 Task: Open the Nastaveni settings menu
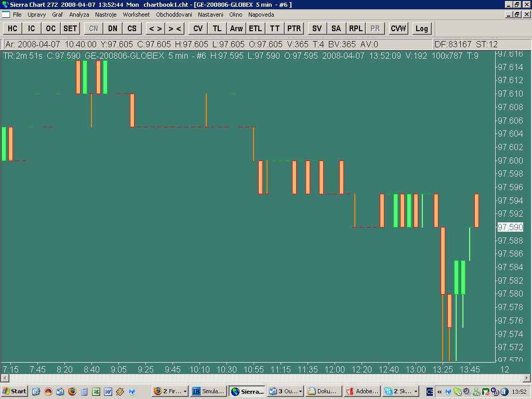[211, 15]
